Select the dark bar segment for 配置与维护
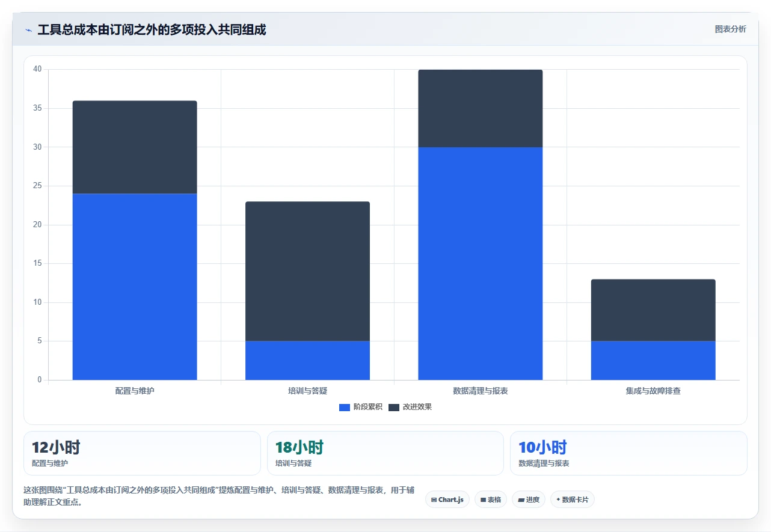 (x=135, y=147)
